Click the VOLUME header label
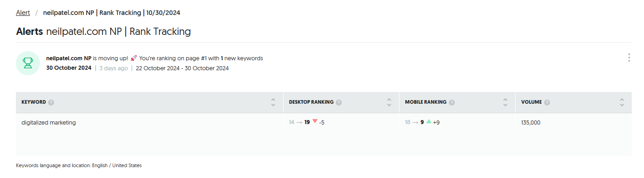This screenshot has height=178, width=644. pos(531,102)
